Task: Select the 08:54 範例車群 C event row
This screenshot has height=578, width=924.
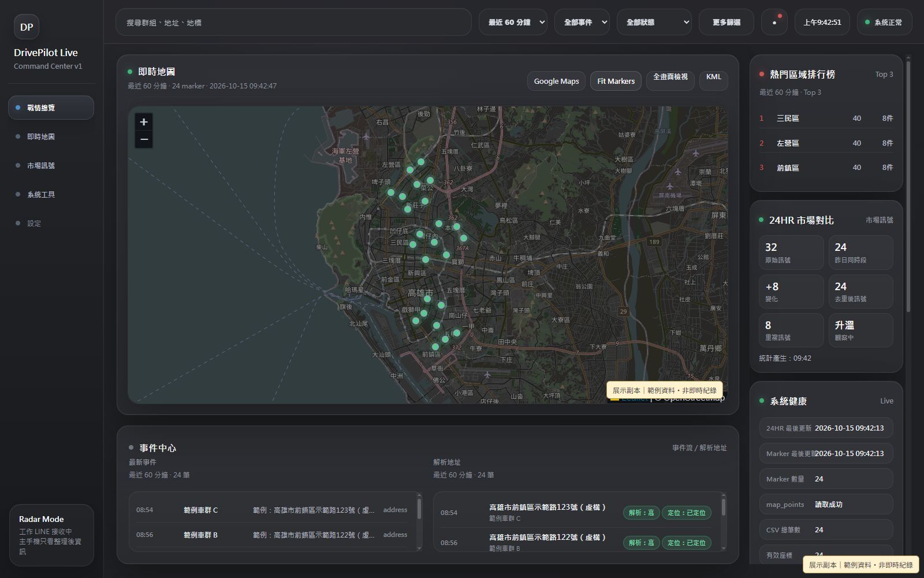Action: click(x=272, y=510)
